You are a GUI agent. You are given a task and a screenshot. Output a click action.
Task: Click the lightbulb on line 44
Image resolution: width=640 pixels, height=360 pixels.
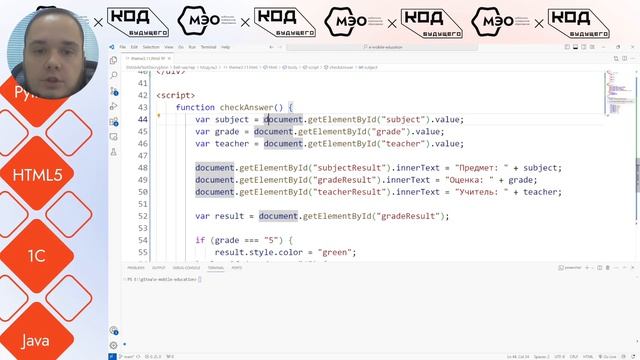[x=159, y=116]
